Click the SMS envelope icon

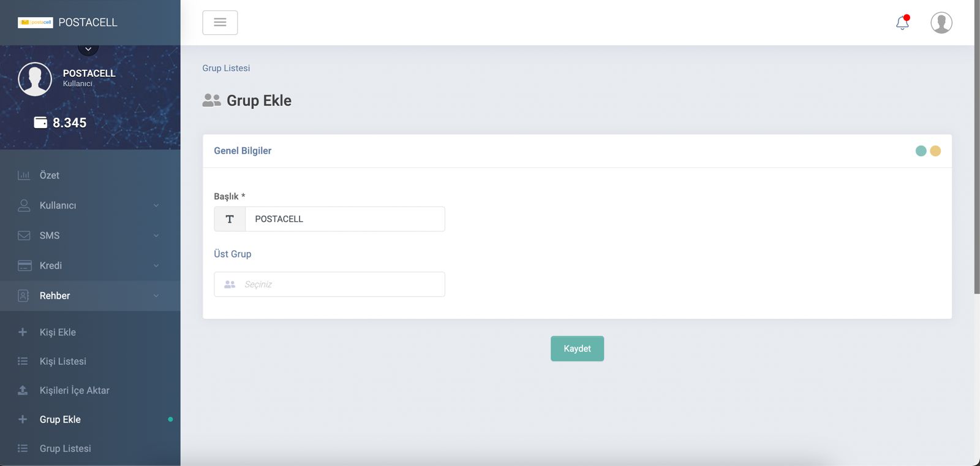click(x=24, y=235)
